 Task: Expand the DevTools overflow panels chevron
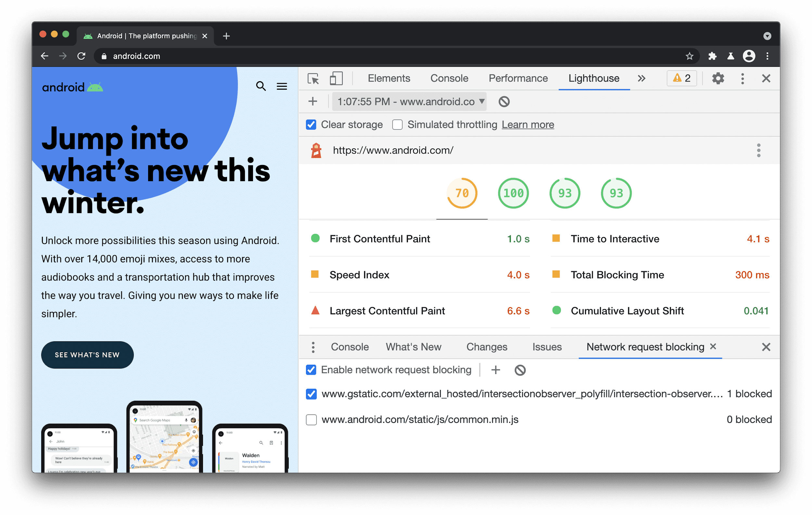coord(641,78)
